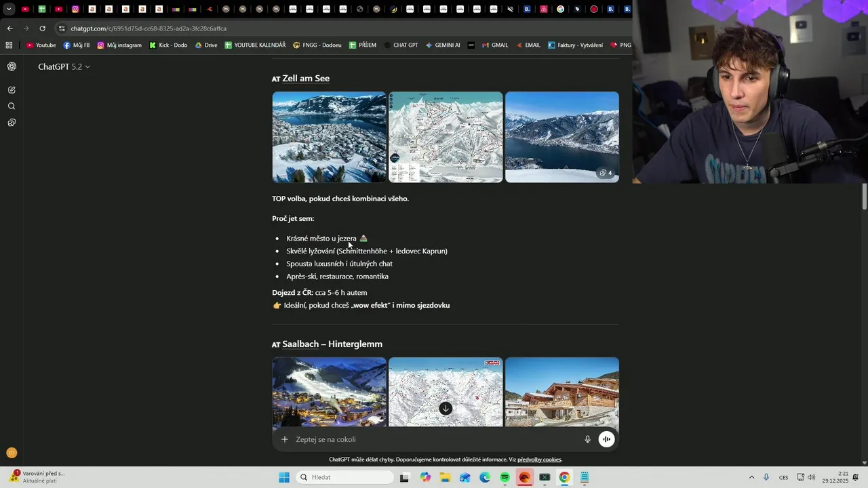Open the Windows Start menu
Viewport: 868px width, 488px height.
283,477
